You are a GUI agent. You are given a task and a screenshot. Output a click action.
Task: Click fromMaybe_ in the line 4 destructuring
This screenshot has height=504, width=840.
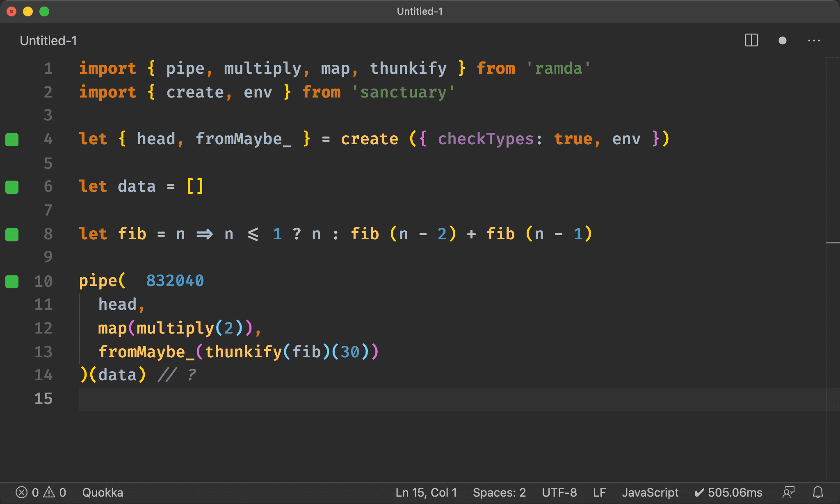(243, 139)
